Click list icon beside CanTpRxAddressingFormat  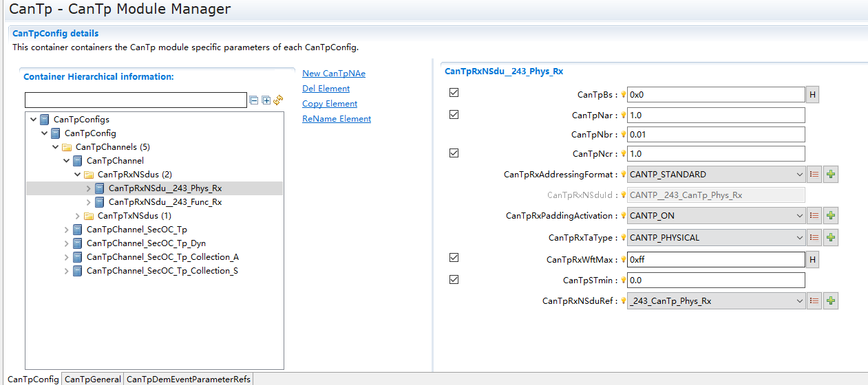pyautogui.click(x=814, y=175)
